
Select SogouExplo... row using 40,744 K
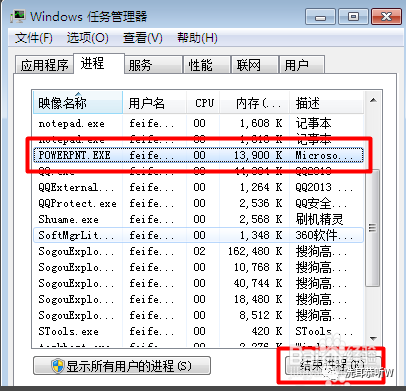[198, 283]
